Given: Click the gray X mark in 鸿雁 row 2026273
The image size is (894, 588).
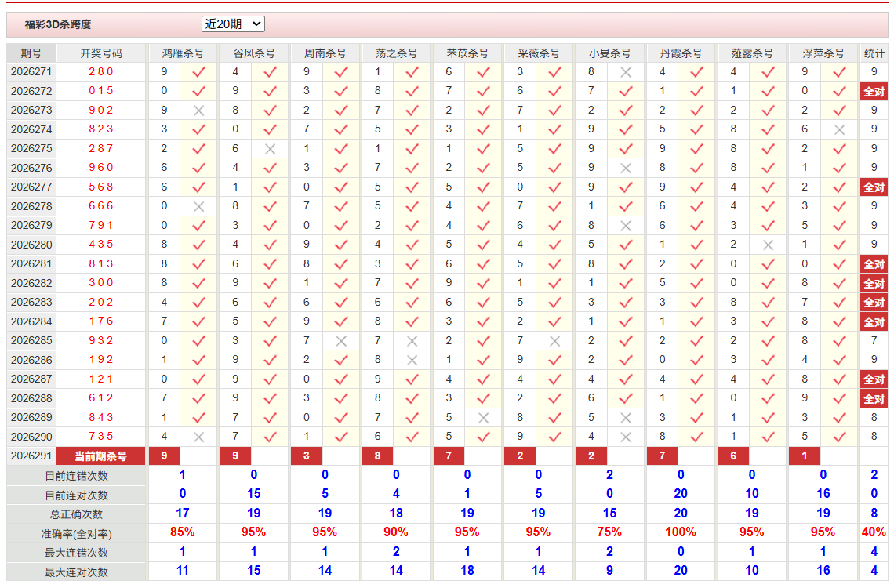Looking at the screenshot, I should tap(198, 111).
